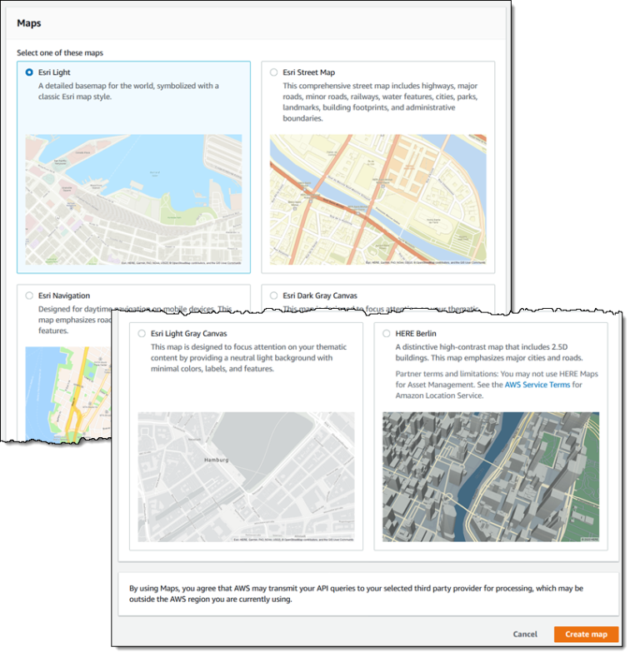Image resolution: width=640 pixels, height=672 pixels.
Task: Click the Cancel button
Action: pyautogui.click(x=525, y=634)
